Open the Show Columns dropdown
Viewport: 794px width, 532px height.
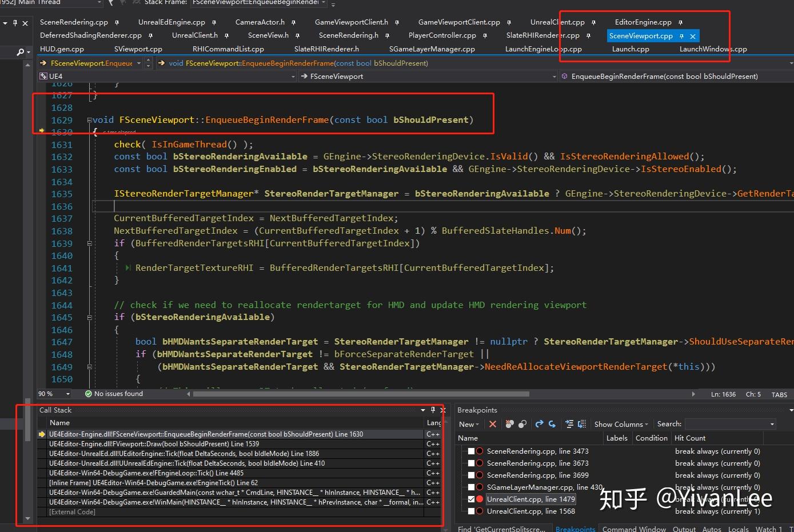[621, 424]
